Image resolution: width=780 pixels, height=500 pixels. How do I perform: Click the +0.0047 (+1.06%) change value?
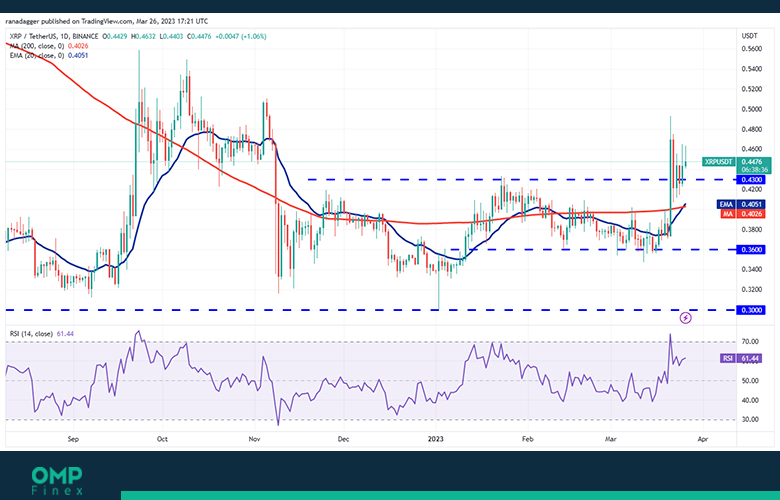241,36
